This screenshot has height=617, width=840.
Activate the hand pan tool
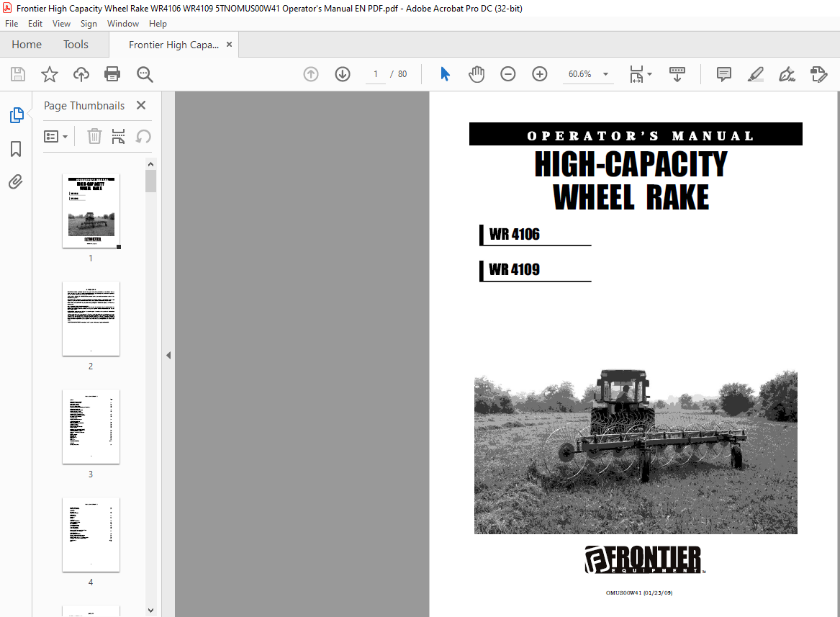[477, 74]
